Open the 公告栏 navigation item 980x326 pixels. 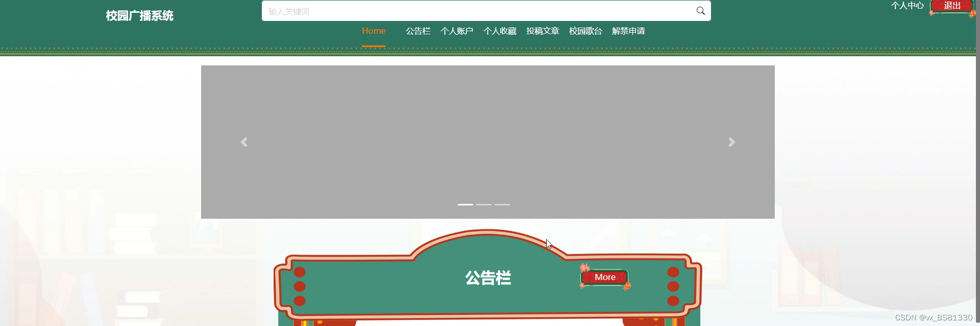point(418,31)
